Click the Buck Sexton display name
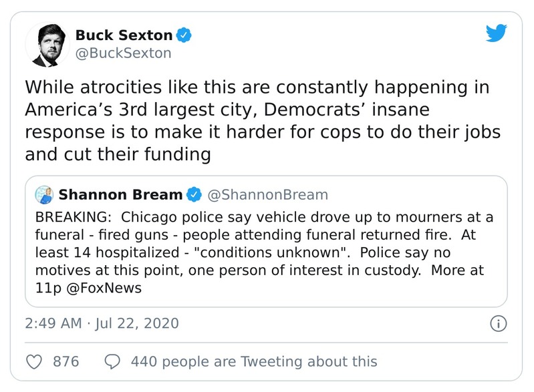 124,34
